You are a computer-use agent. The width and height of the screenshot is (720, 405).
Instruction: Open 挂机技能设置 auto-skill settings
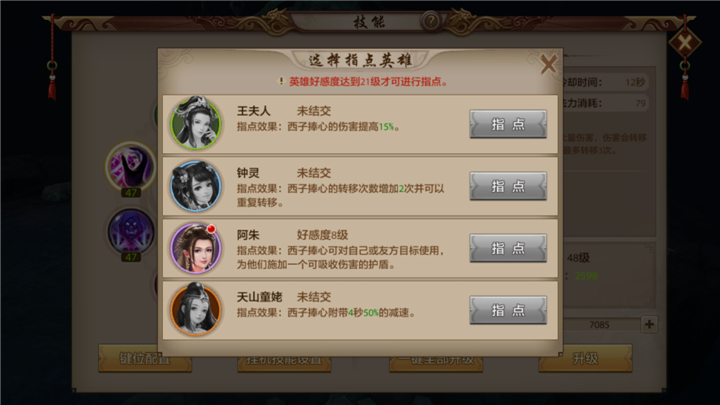pyautogui.click(x=284, y=360)
